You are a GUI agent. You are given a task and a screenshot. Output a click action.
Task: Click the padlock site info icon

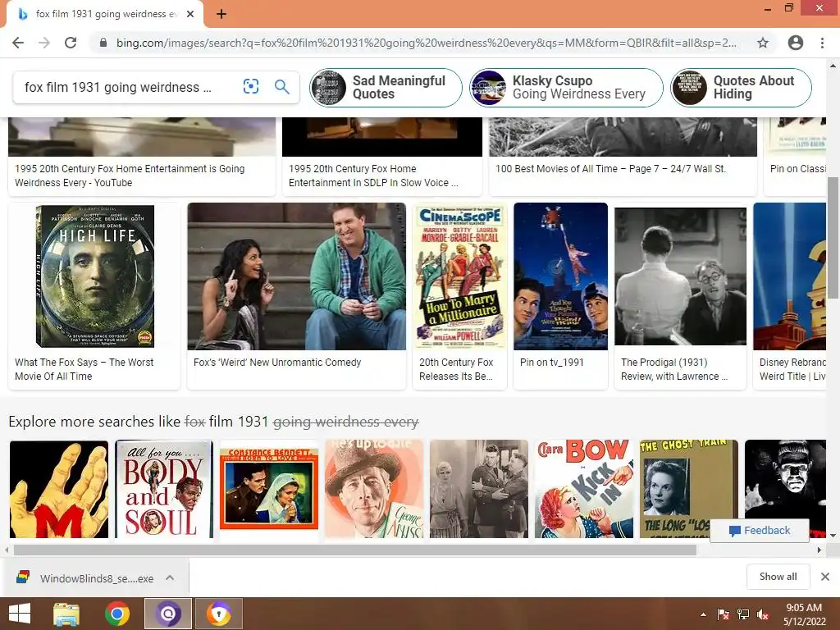[x=103, y=43]
